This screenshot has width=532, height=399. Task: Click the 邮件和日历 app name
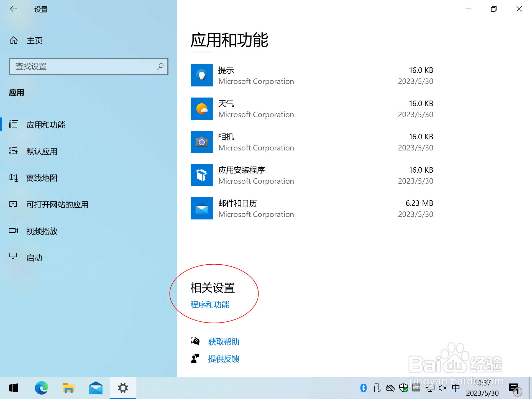[x=238, y=203]
